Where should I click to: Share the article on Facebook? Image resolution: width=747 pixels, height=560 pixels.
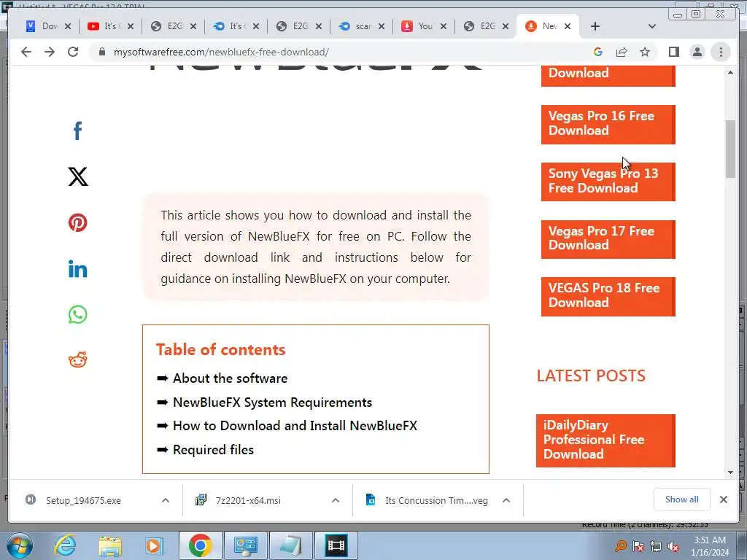point(77,131)
